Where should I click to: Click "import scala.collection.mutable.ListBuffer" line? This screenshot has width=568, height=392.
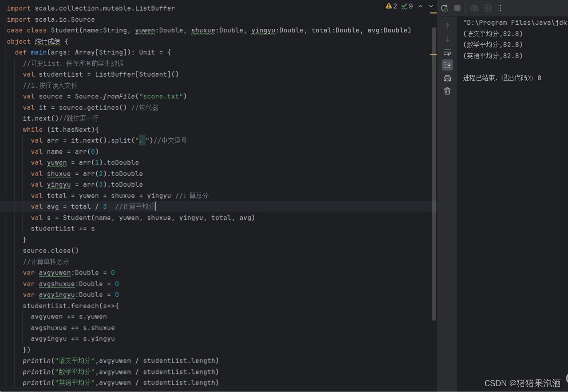(x=91, y=8)
